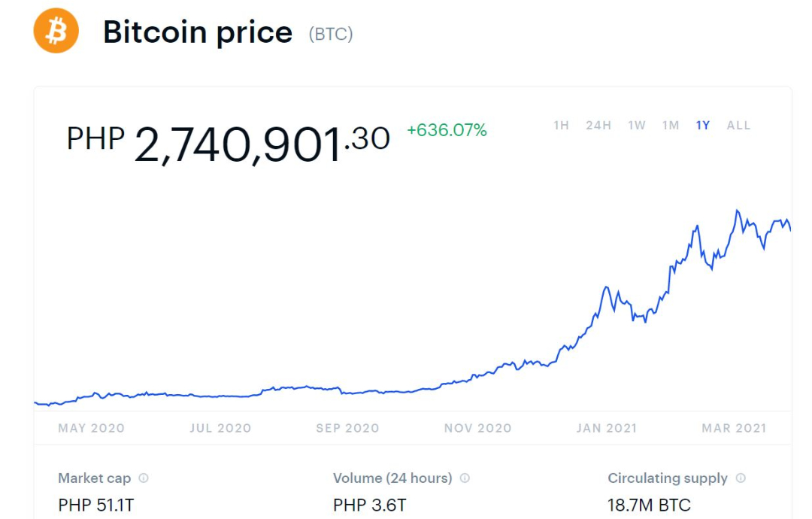
Task: Click the Market cap info icon
Action: click(144, 478)
